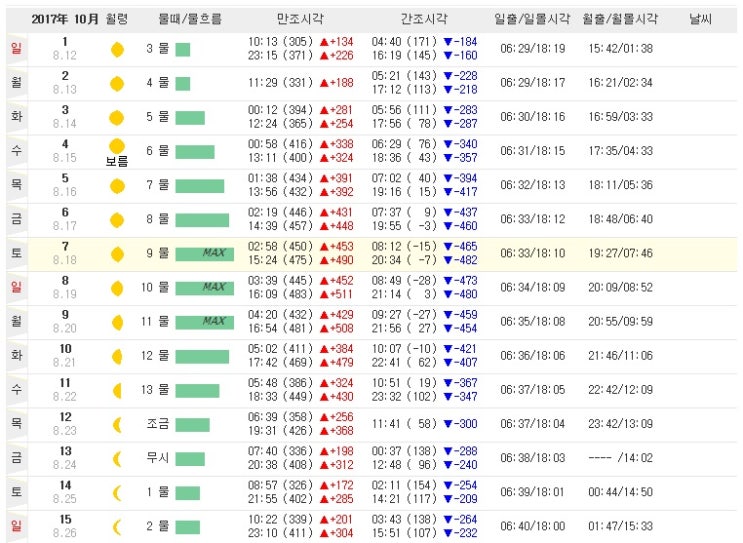Click the crescent moon icon in 조금 row
Screen dimensions: 743x543
pyautogui.click(x=117, y=425)
